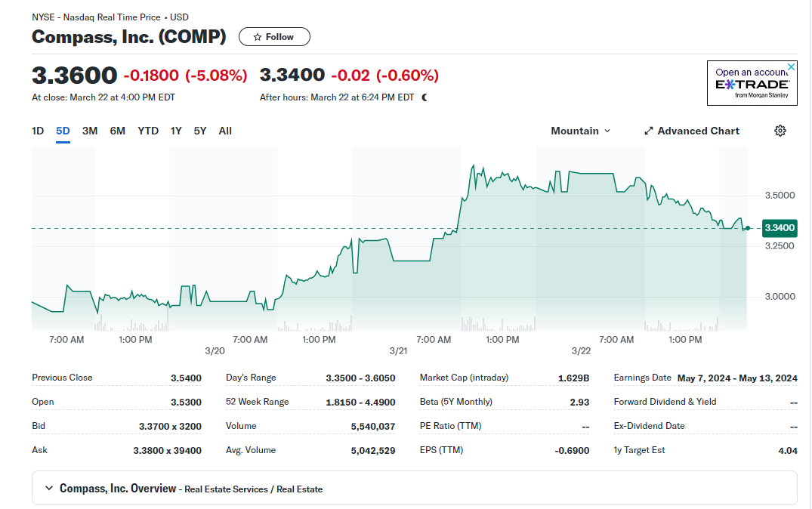
Task: Switch chart to 6M range
Action: point(118,131)
